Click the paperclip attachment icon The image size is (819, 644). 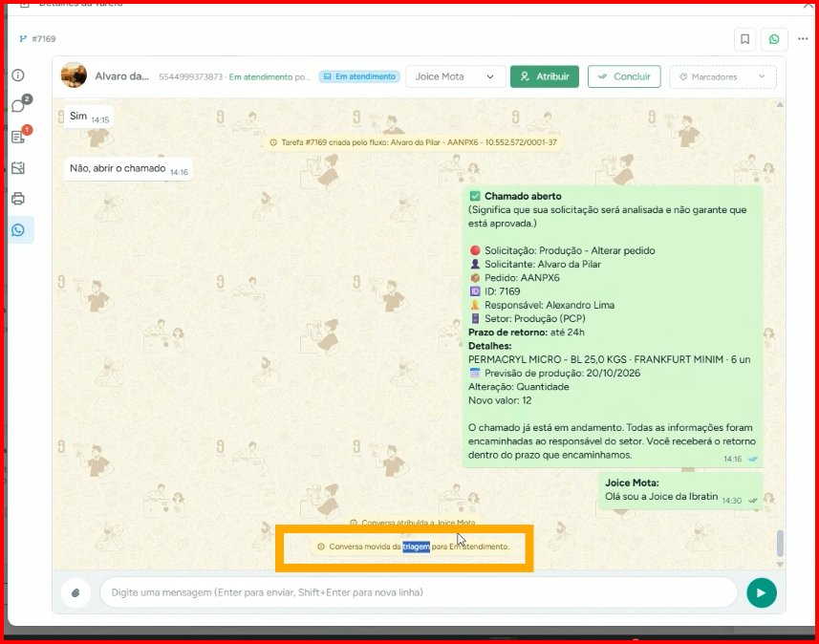[75, 592]
